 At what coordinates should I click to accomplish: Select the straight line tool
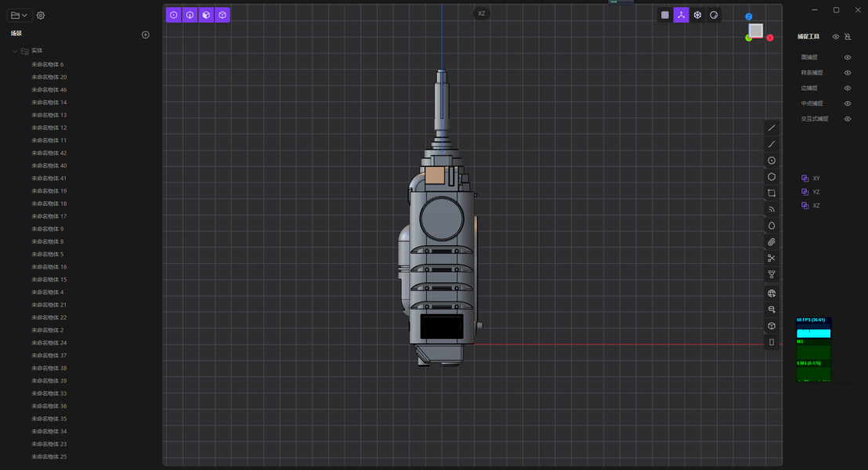point(772,128)
